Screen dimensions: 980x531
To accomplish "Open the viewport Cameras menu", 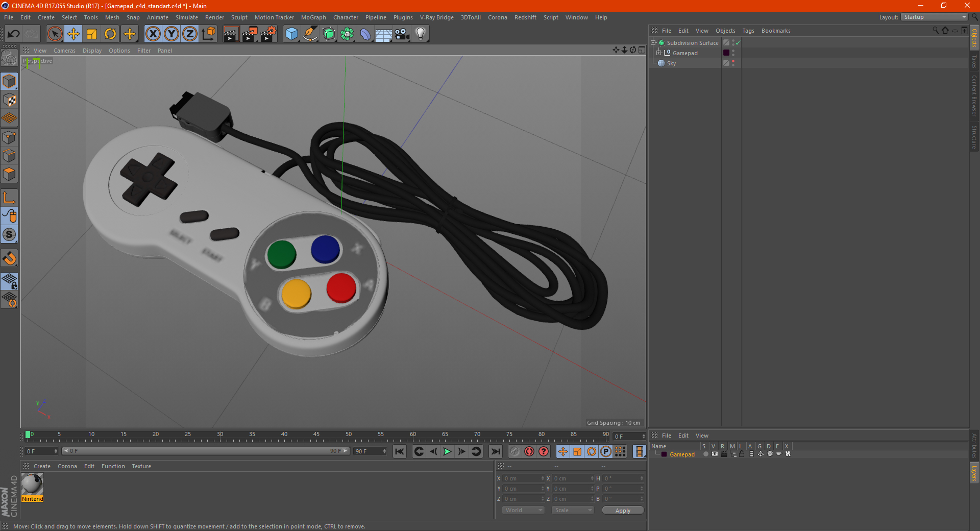I will pos(64,51).
